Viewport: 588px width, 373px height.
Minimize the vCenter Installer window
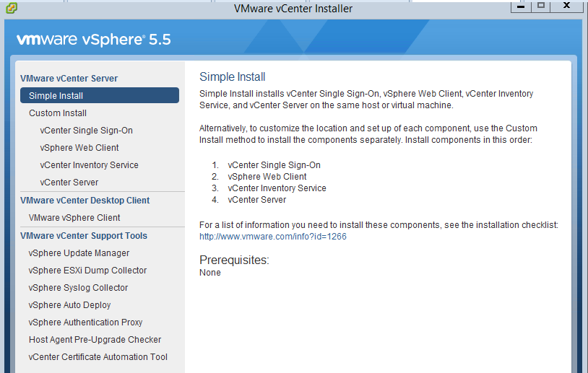521,6
